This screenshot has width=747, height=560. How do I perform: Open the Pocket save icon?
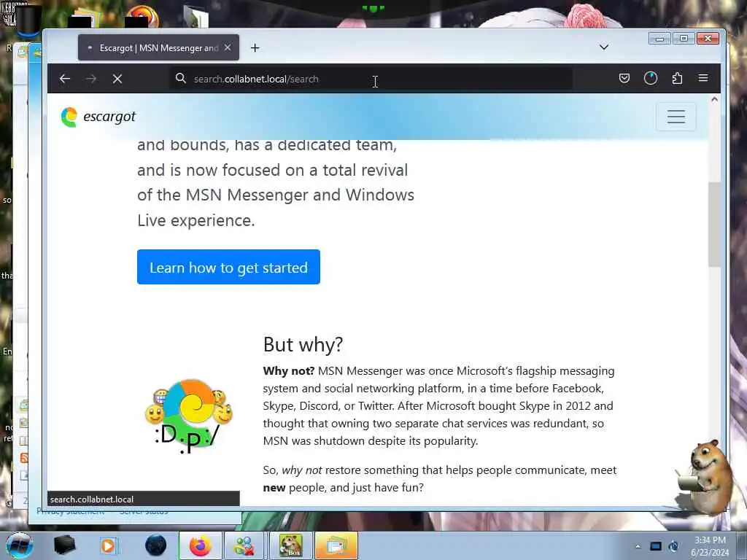click(x=624, y=78)
